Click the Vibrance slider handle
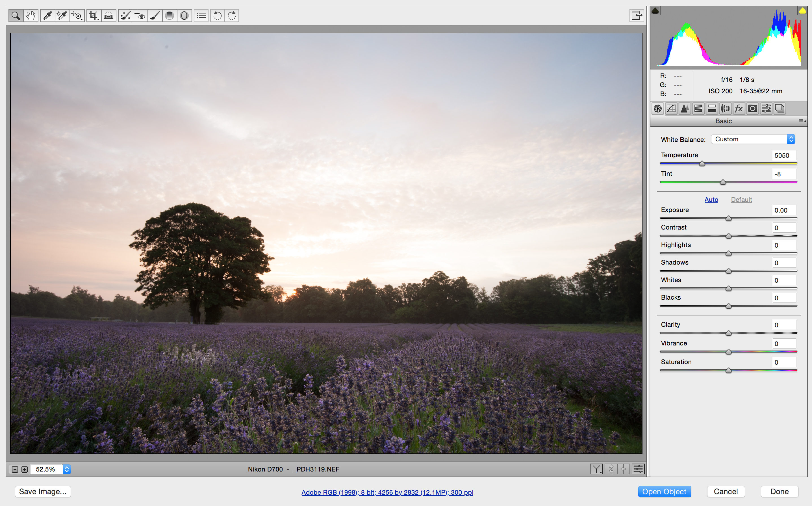 (x=729, y=352)
